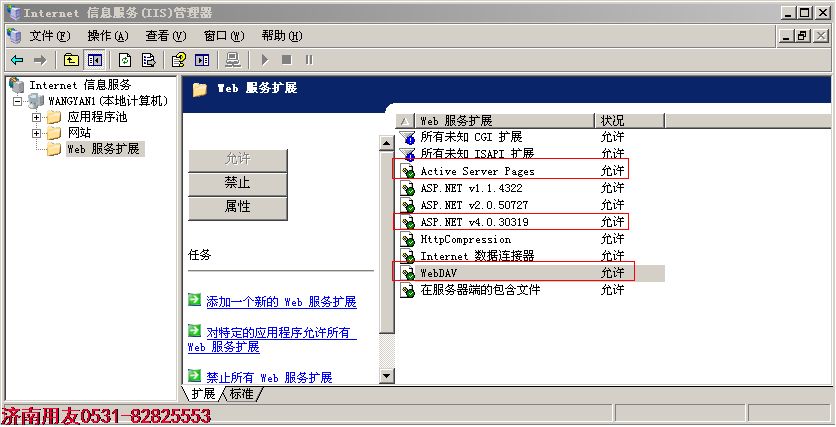Click the WebDAV row icon
The width and height of the screenshot is (836, 427).
coord(408,273)
